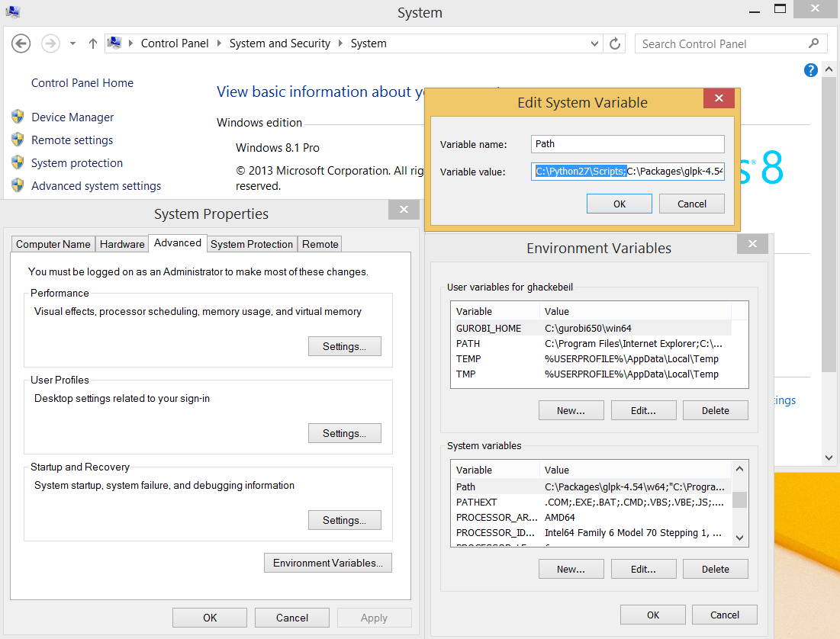The width and height of the screenshot is (840, 639).
Task: Cancel the Edit System Variable dialog
Action: (x=691, y=204)
